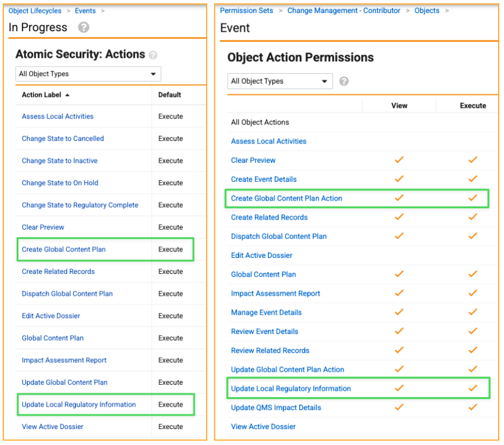Viewport: 504px width, 445px height.
Task: Open Events breadcrumb link
Action: (x=85, y=11)
